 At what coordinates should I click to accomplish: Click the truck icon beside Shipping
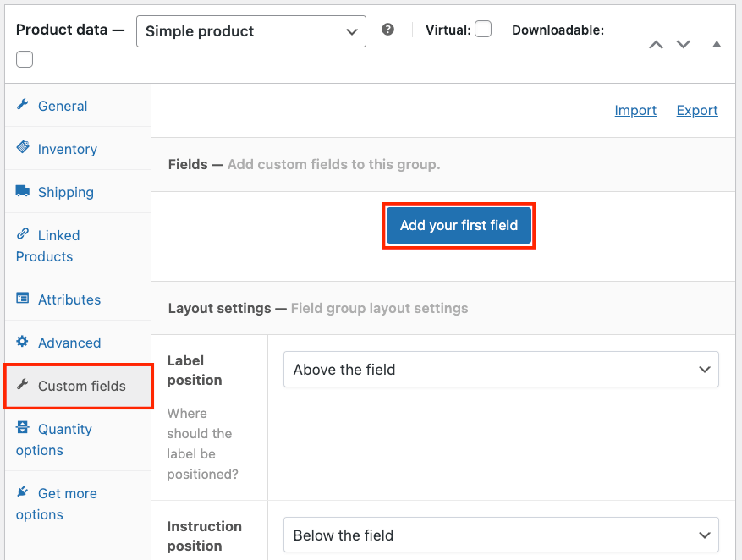(22, 190)
